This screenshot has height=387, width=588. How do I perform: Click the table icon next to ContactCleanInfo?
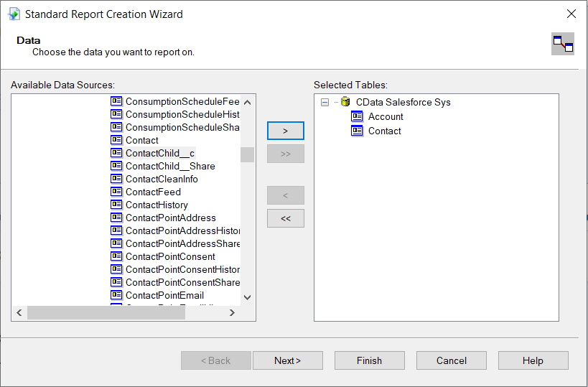116,179
